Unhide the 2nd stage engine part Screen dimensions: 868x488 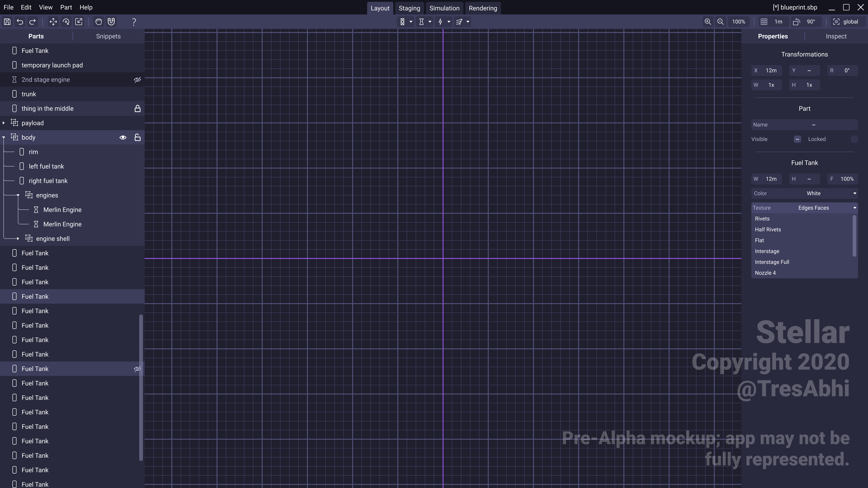(x=137, y=80)
